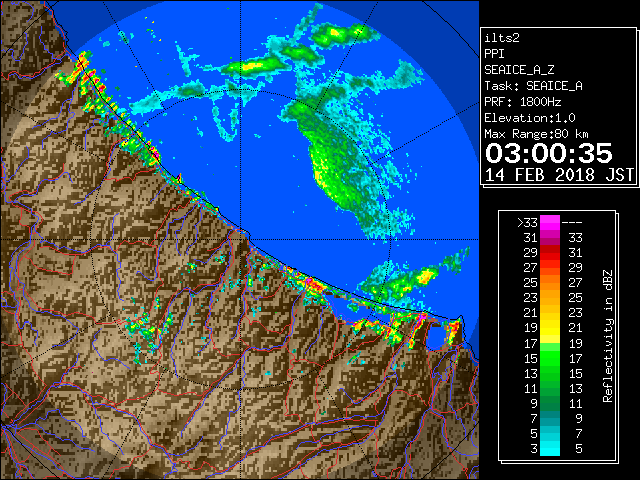The height and width of the screenshot is (480, 640).
Task: Click the magenta >33 dBZ legend swatch
Action: (x=550, y=223)
